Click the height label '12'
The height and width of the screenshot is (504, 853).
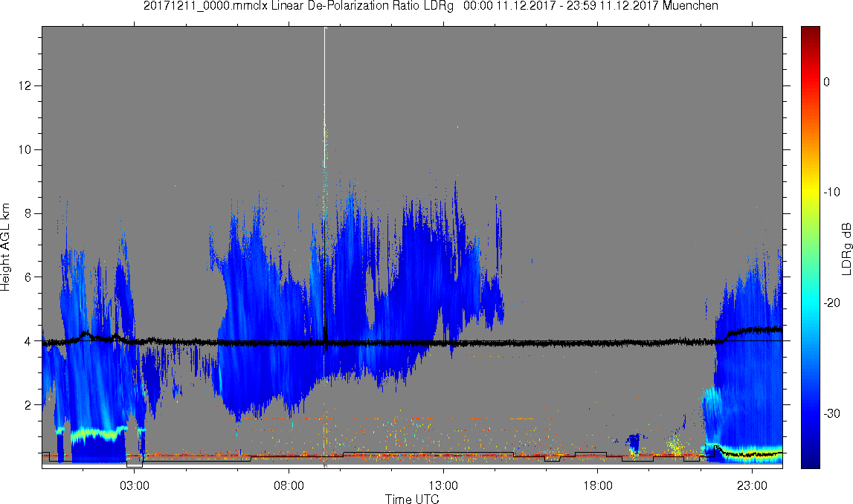24,86
